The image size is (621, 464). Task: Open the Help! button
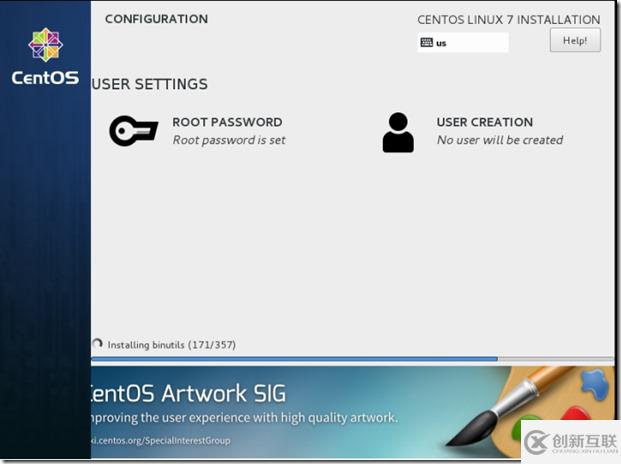(x=575, y=40)
